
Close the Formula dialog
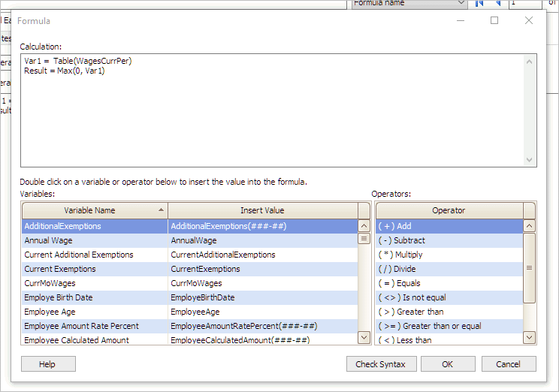tap(529, 20)
